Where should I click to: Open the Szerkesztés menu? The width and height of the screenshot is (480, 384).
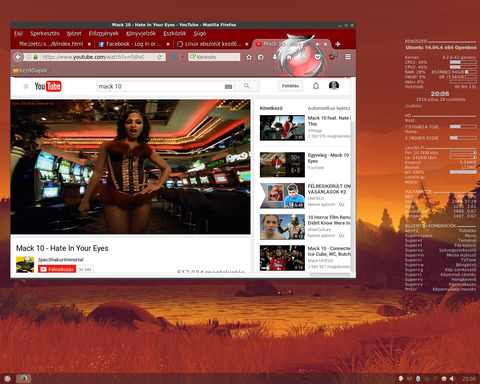click(45, 33)
